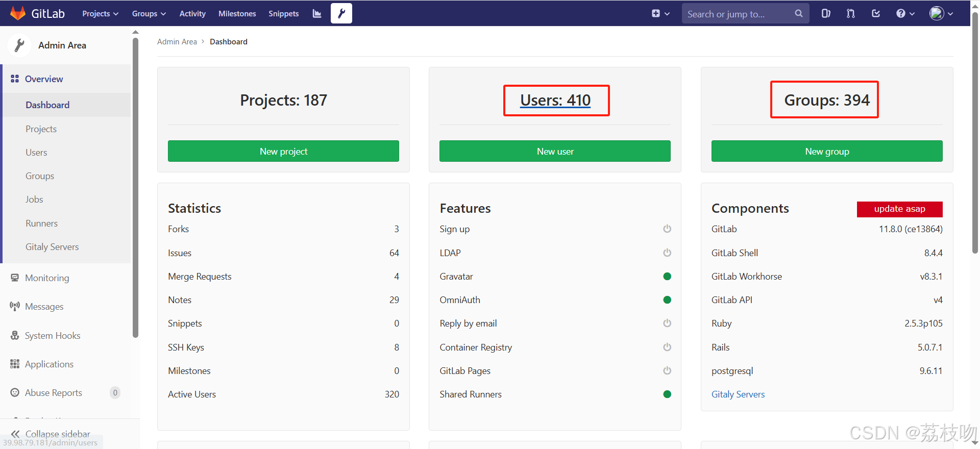Click the Admin Area wrench avatar in sidebar
This screenshot has height=449, width=980.
tap(19, 45)
